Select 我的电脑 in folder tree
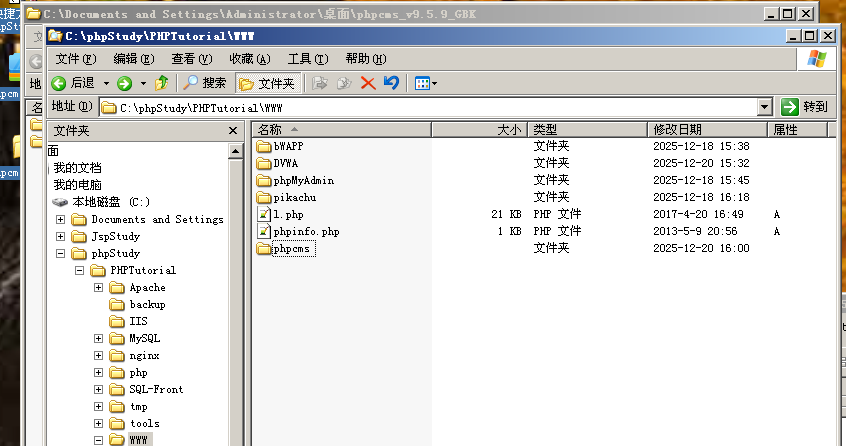Image resolution: width=846 pixels, height=446 pixels. (77, 185)
